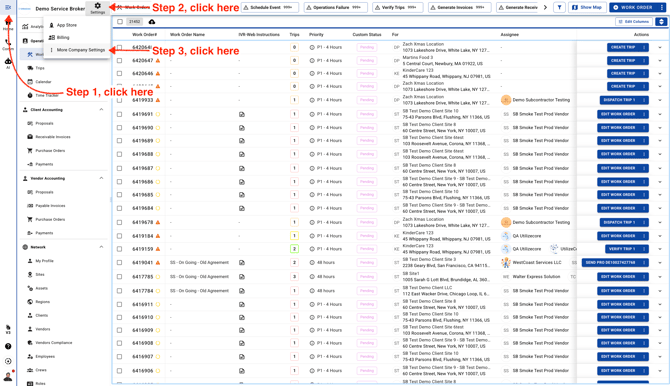
Task: Expand row details arrow for 6419041
Action: point(660,263)
